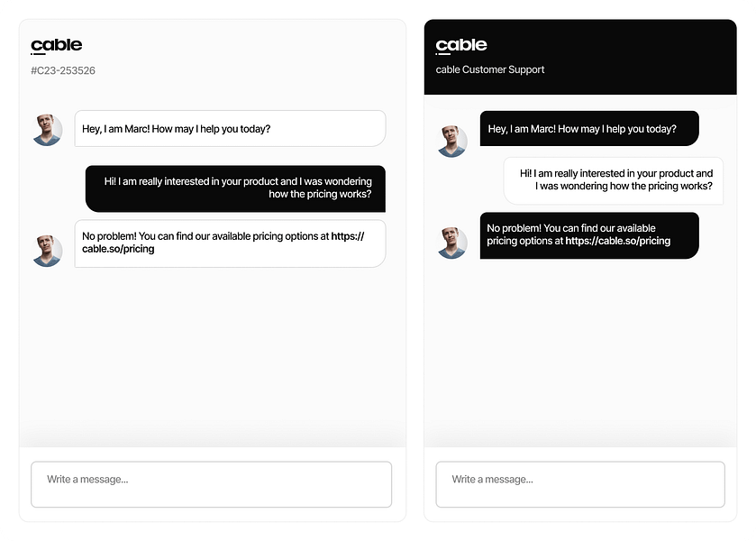This screenshot has height=541, width=756.
Task: Click the black "I am really interested" customer message
Action: (235, 188)
